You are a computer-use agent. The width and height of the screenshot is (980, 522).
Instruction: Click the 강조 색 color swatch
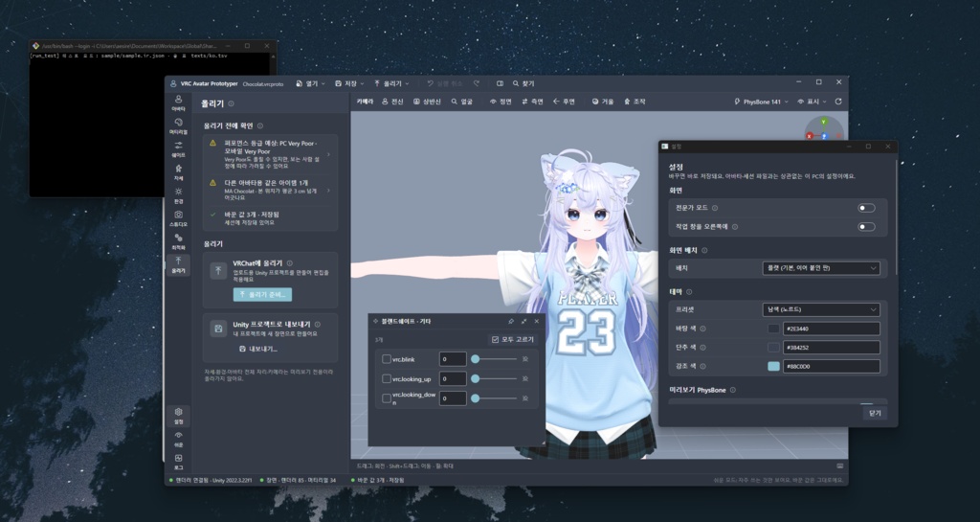pos(773,366)
